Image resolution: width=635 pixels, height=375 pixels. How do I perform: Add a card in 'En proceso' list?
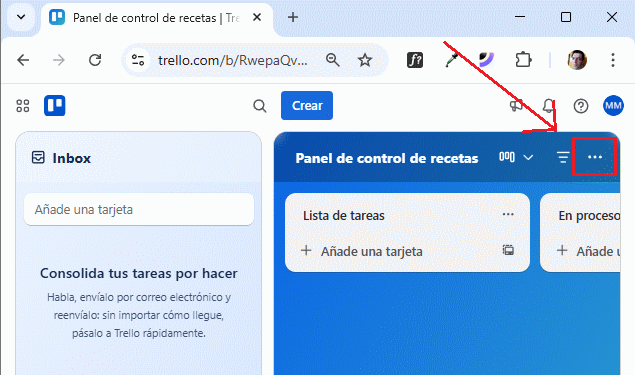[588, 251]
